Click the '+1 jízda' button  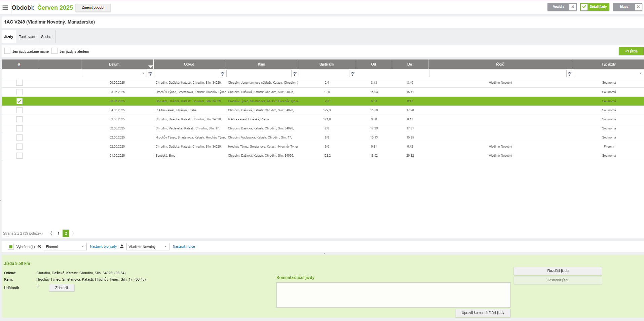631,51
